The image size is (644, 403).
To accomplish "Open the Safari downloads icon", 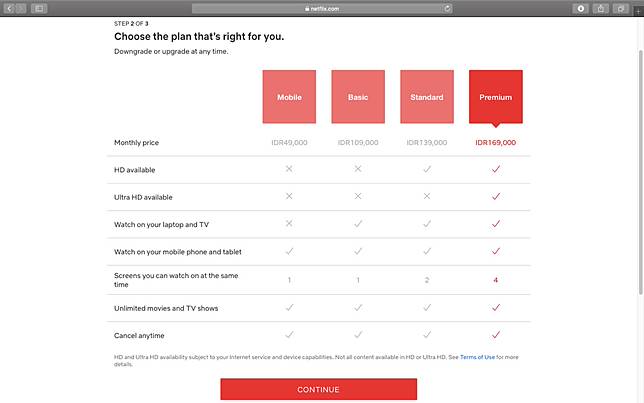I will click(x=581, y=8).
